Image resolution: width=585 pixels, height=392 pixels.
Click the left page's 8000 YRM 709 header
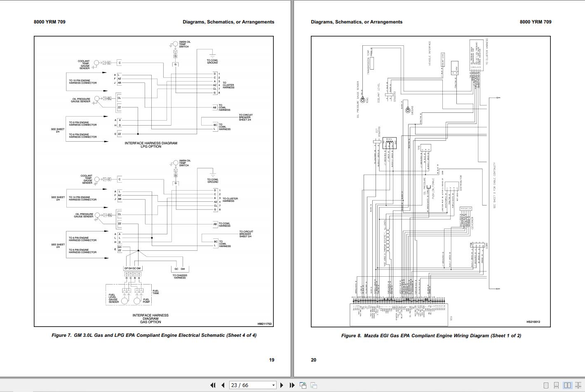[x=49, y=22]
